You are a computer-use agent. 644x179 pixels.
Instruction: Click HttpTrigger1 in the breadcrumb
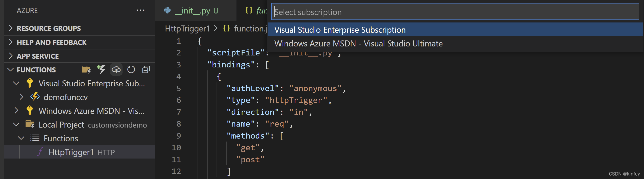[x=187, y=28]
